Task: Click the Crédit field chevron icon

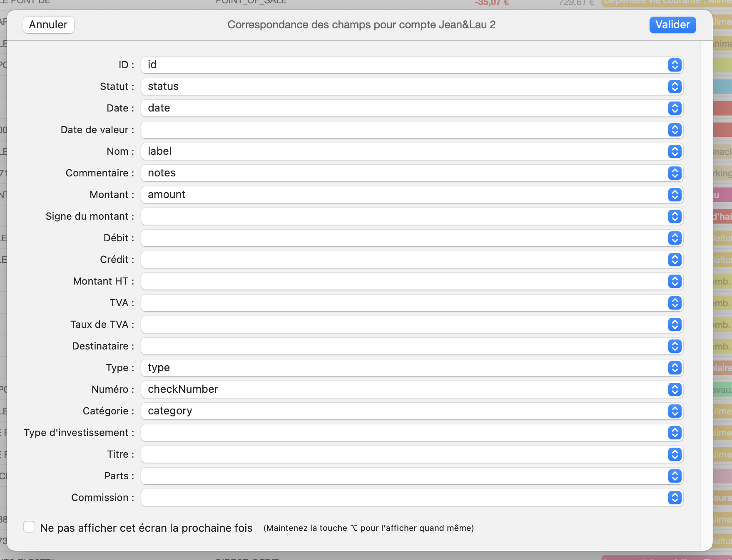Action: pos(675,260)
